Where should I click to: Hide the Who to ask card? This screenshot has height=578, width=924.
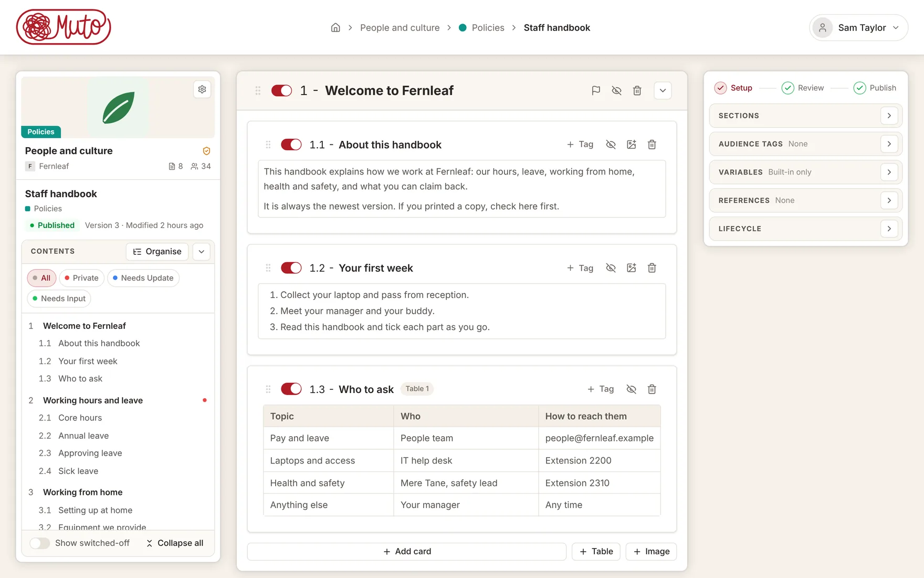(x=631, y=389)
